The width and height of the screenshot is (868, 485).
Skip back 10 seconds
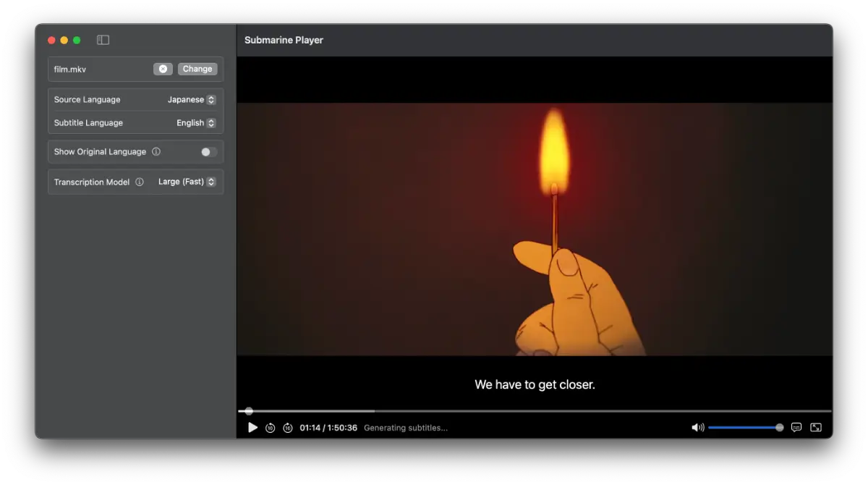pyautogui.click(x=270, y=428)
